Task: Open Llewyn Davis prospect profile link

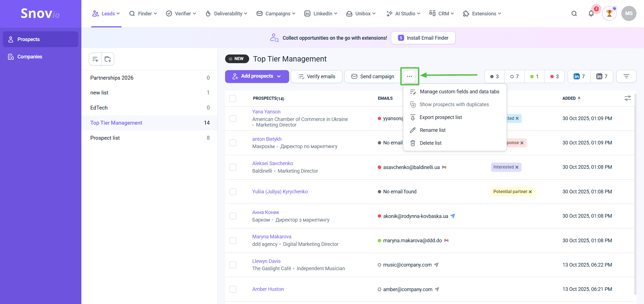Action: [x=266, y=261]
